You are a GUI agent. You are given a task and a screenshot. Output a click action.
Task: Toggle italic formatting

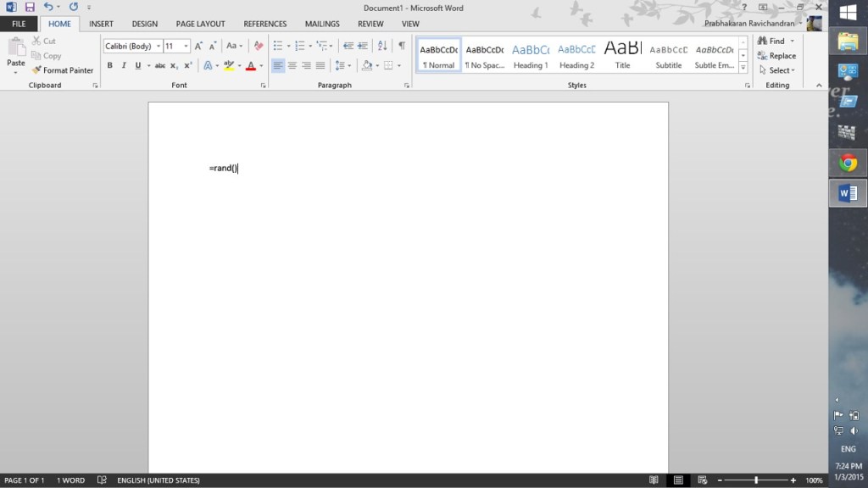pos(124,65)
